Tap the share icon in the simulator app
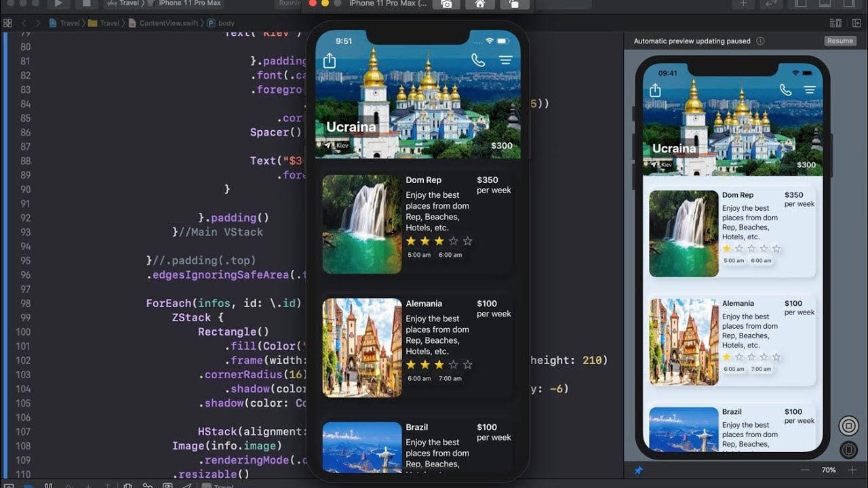868x488 pixels. pos(330,61)
